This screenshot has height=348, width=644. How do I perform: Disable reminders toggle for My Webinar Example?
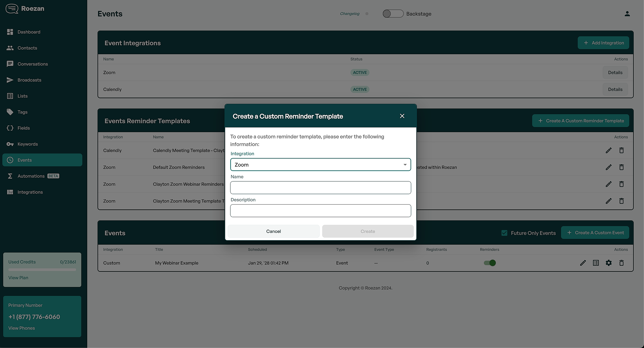(490, 263)
